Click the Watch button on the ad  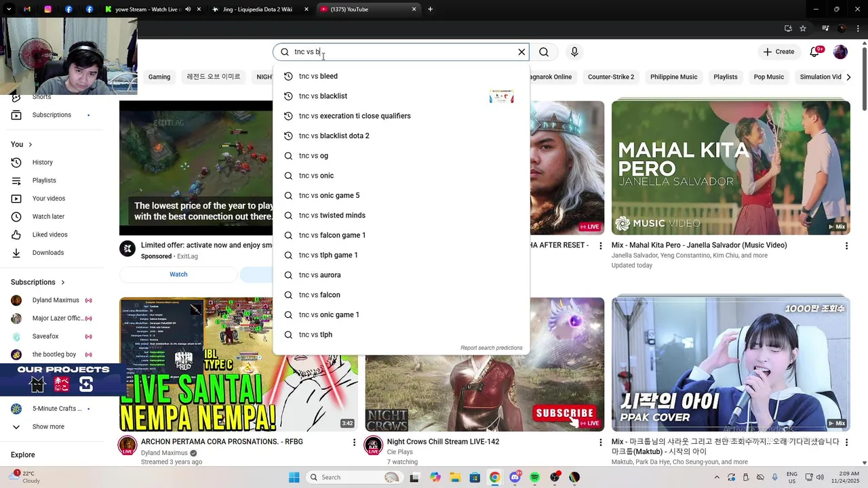(178, 274)
